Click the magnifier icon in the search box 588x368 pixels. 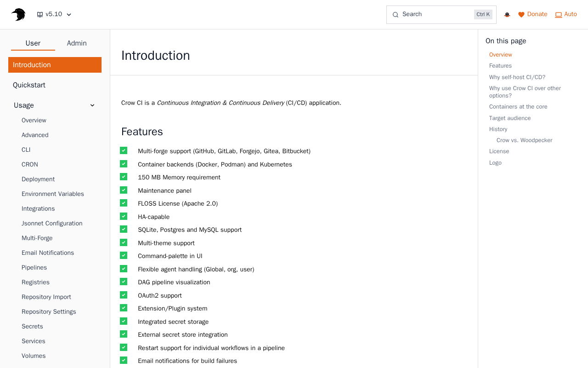tap(395, 15)
